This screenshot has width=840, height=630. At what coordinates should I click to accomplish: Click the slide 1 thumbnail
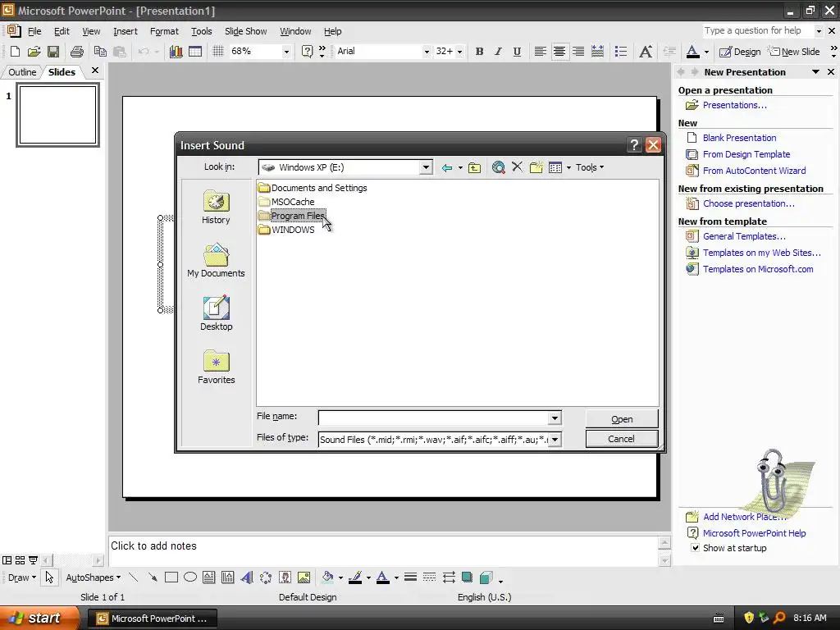click(x=58, y=115)
